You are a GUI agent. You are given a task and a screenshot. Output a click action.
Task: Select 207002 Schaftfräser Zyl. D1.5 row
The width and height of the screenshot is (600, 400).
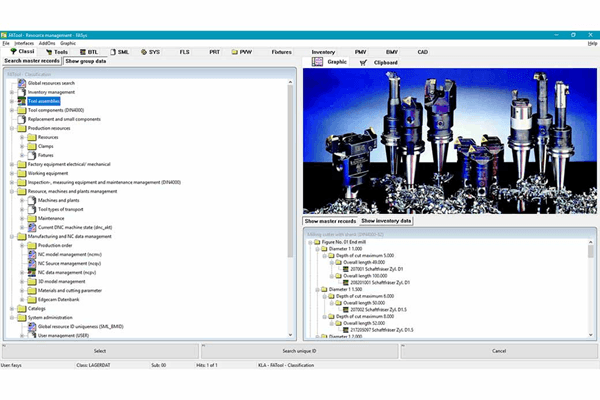click(378, 310)
